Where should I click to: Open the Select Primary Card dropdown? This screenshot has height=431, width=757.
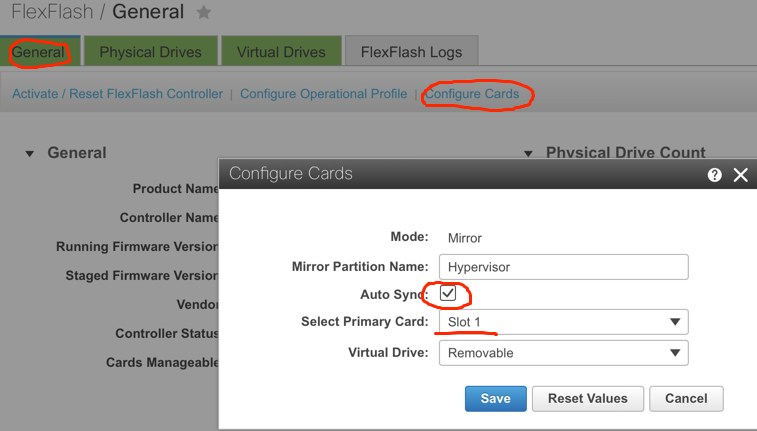pos(563,322)
